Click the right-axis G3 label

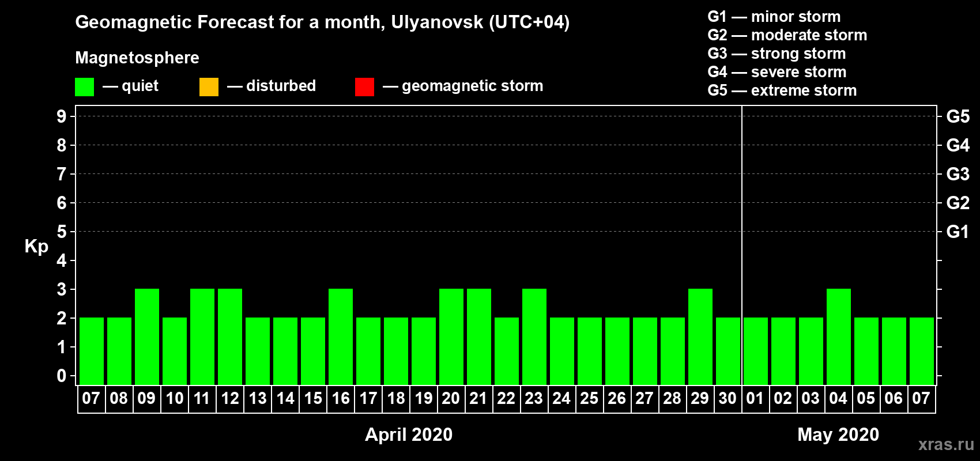coord(958,174)
